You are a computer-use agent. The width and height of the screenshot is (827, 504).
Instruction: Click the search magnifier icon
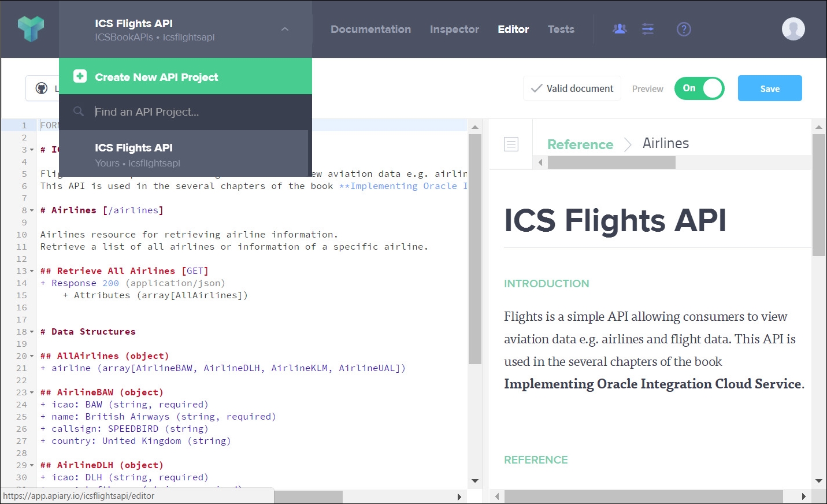pos(79,112)
